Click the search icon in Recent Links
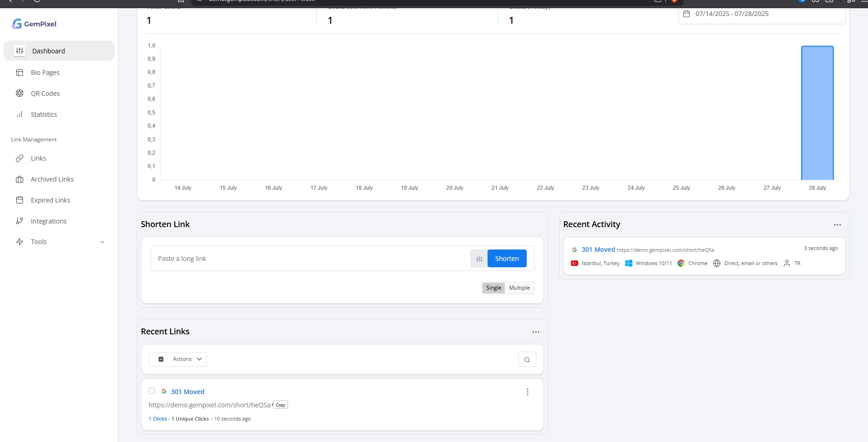The image size is (868, 442). [527, 359]
